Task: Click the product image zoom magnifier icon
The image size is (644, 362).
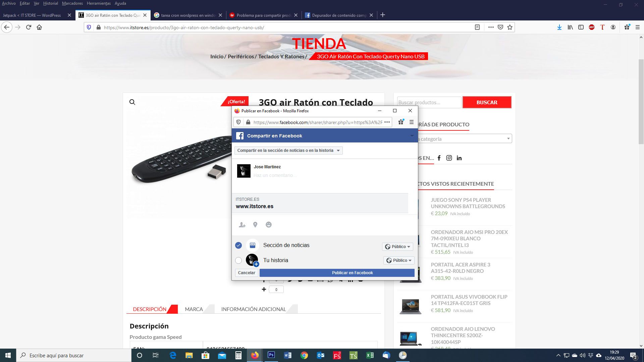Action: [x=132, y=102]
